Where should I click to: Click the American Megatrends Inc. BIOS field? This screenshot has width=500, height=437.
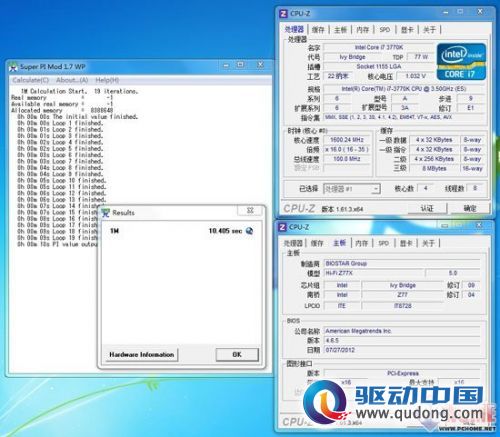(x=402, y=331)
